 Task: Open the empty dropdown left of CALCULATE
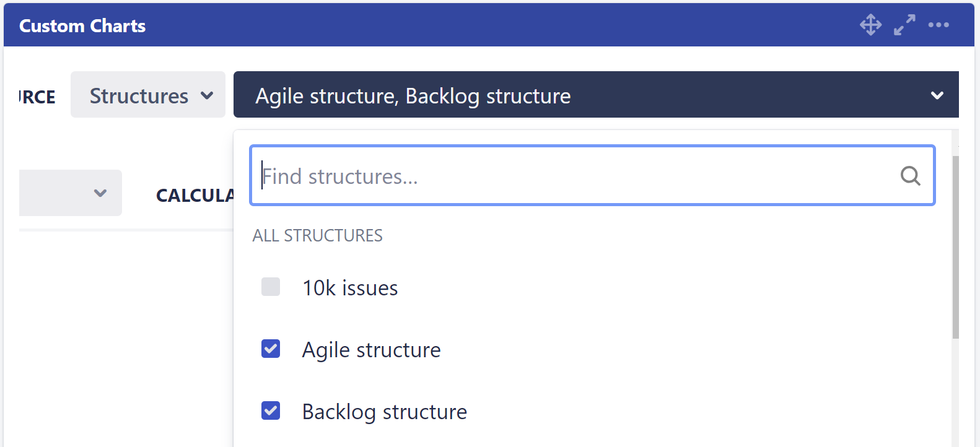point(70,193)
